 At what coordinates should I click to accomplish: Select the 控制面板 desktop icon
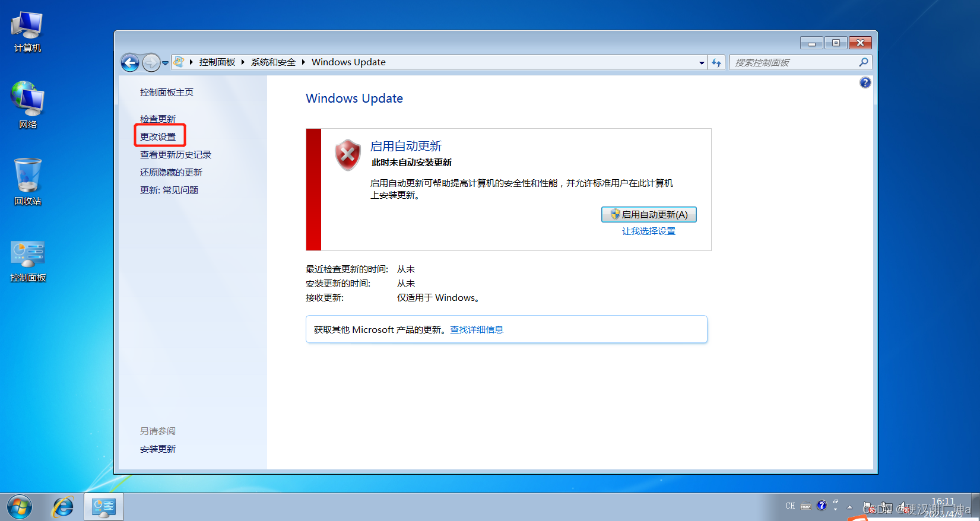click(x=27, y=261)
